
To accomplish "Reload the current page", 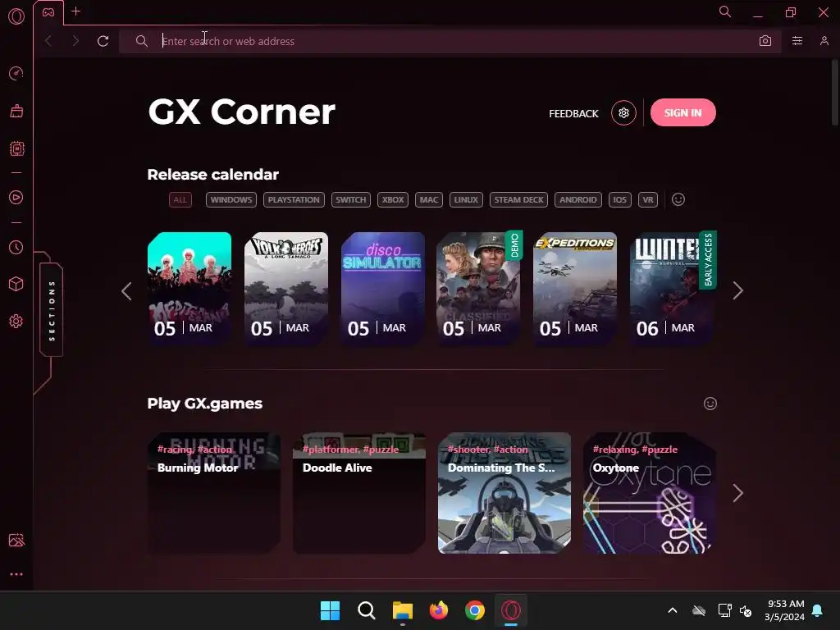I will [103, 41].
